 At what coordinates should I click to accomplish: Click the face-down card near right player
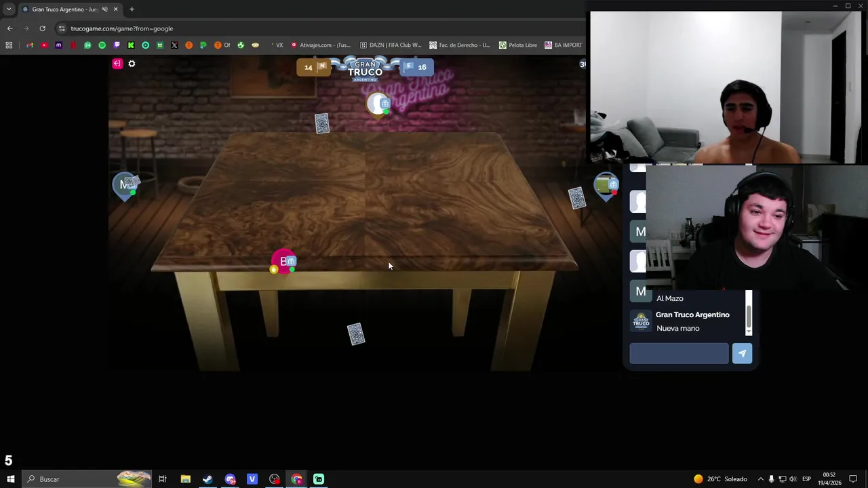point(577,198)
